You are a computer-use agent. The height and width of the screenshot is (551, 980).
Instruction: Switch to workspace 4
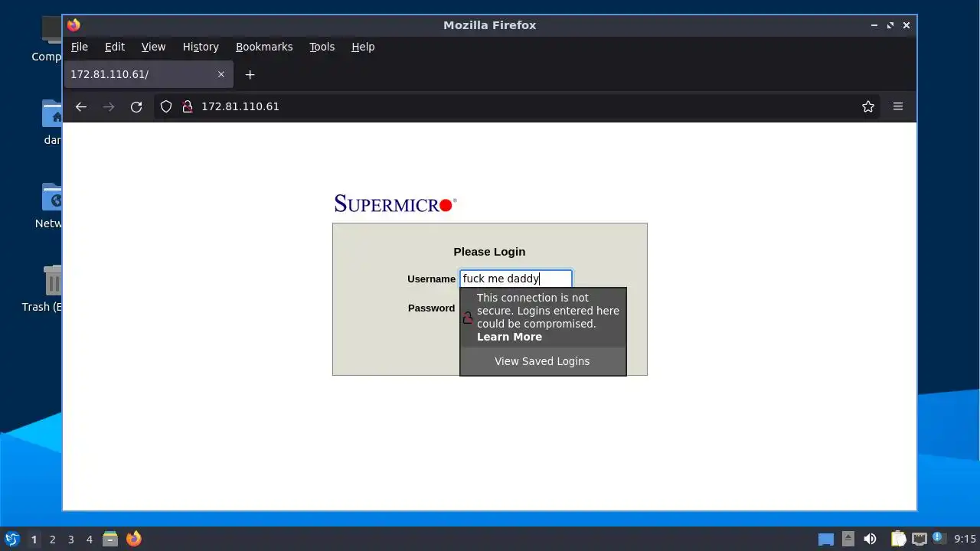coord(90,540)
